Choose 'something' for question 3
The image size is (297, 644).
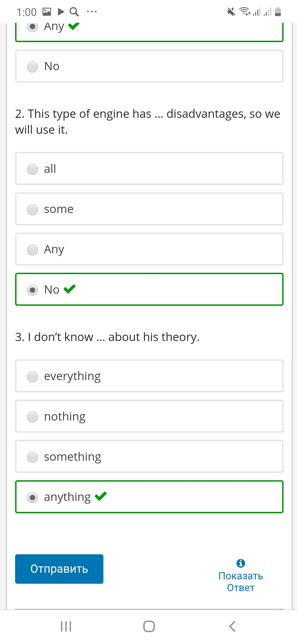pyautogui.click(x=149, y=456)
